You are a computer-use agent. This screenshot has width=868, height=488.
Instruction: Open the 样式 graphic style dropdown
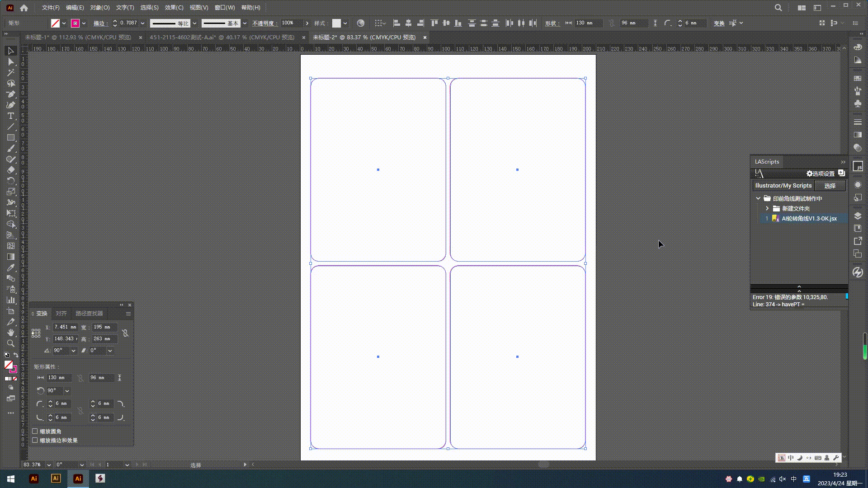345,23
